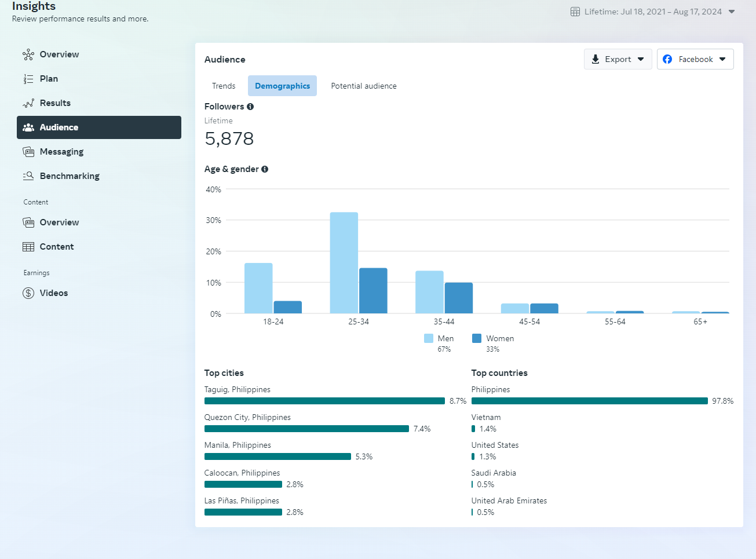This screenshot has width=756, height=559.
Task: Click the United States country label
Action: coord(495,445)
